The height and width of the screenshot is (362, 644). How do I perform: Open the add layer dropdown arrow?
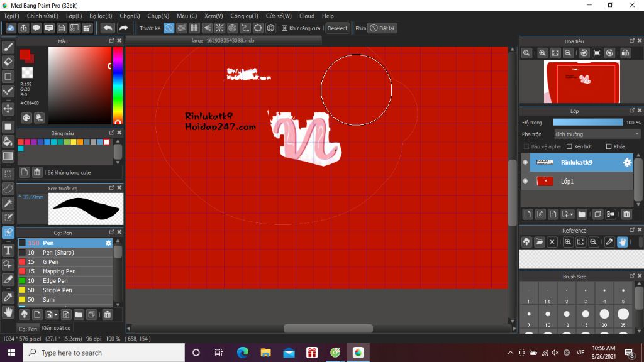coord(571,214)
